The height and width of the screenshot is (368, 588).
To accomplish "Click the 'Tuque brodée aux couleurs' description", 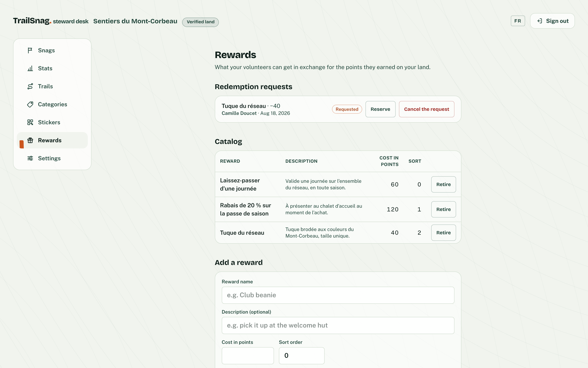I will click(x=320, y=233).
